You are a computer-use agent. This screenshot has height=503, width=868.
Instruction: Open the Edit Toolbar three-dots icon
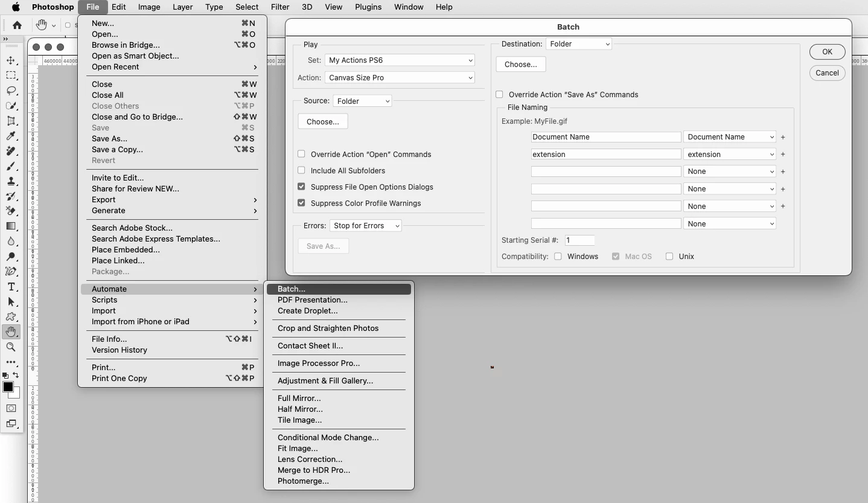click(x=11, y=362)
